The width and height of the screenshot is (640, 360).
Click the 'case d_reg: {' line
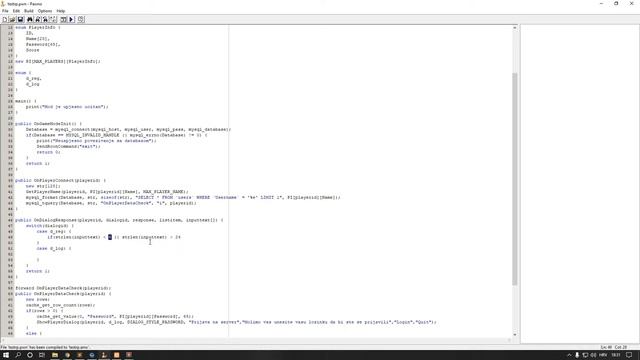pos(54,231)
